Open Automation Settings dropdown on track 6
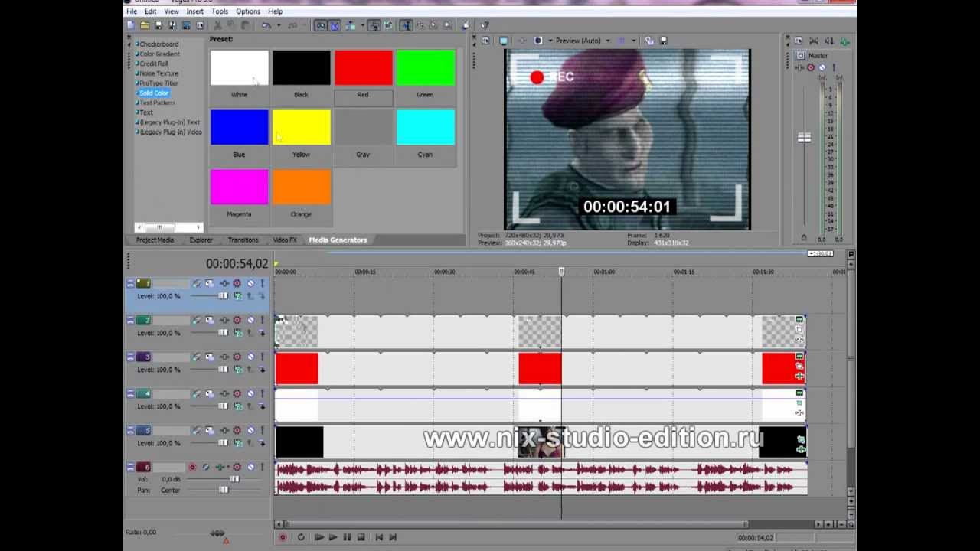The image size is (980, 551). click(237, 467)
